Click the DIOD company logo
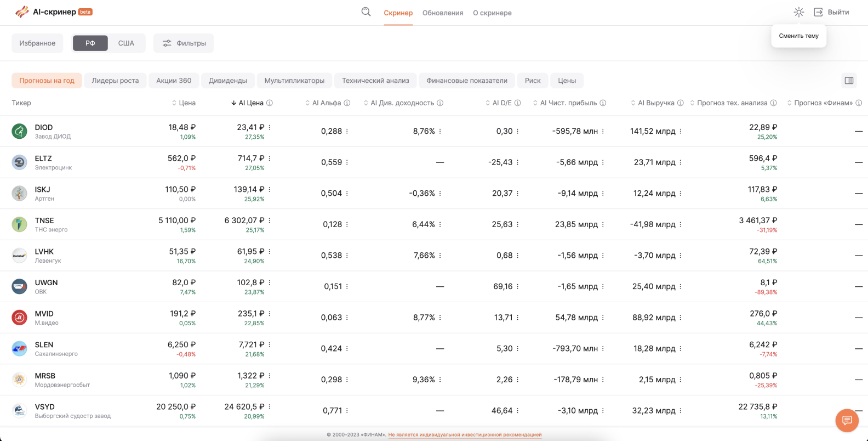 [x=19, y=131]
